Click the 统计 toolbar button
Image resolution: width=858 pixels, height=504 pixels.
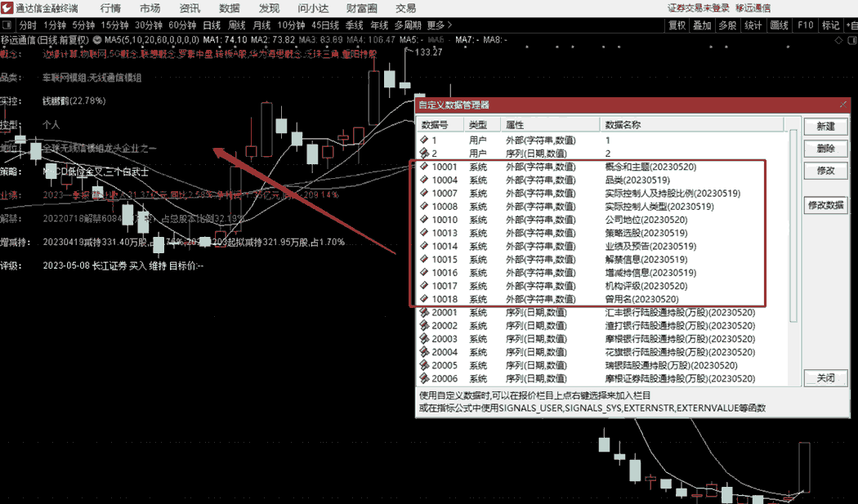[753, 25]
